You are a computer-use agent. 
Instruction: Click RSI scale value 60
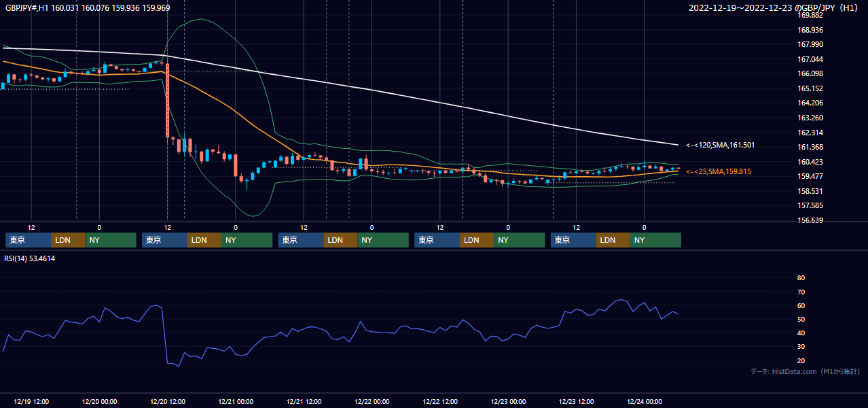point(801,305)
